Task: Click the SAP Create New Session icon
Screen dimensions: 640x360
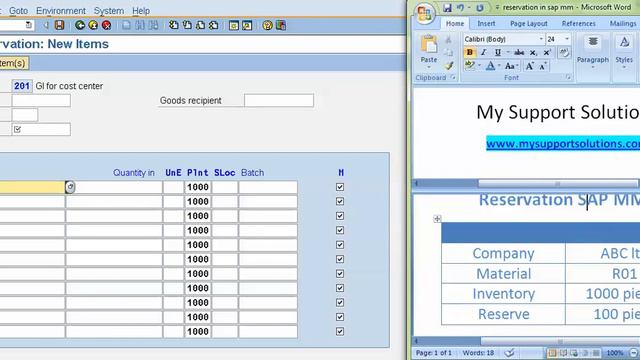Action: pyautogui.click(x=234, y=25)
